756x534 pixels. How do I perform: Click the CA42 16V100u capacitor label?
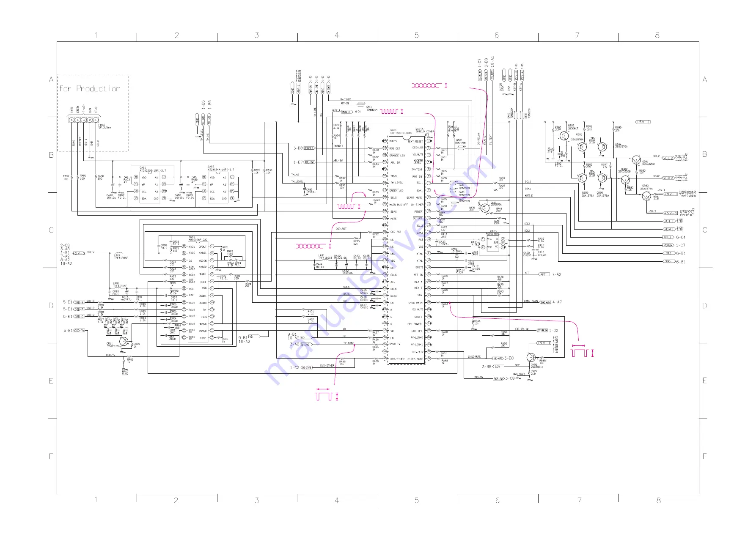click(347, 272)
